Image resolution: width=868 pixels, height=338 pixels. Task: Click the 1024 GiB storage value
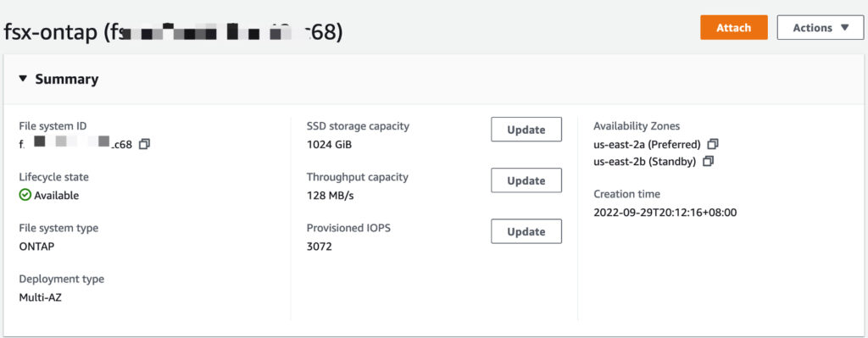pyautogui.click(x=330, y=144)
